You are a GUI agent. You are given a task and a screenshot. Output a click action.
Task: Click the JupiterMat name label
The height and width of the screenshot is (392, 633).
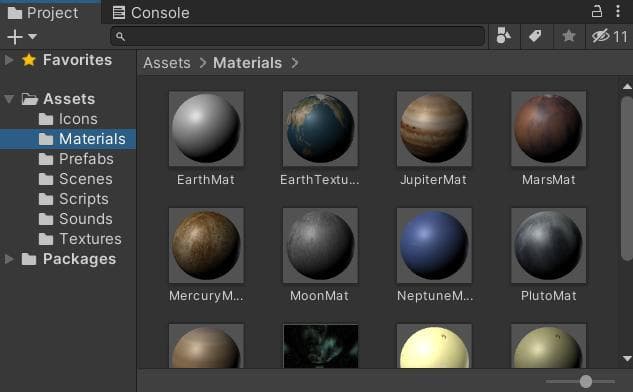434,180
